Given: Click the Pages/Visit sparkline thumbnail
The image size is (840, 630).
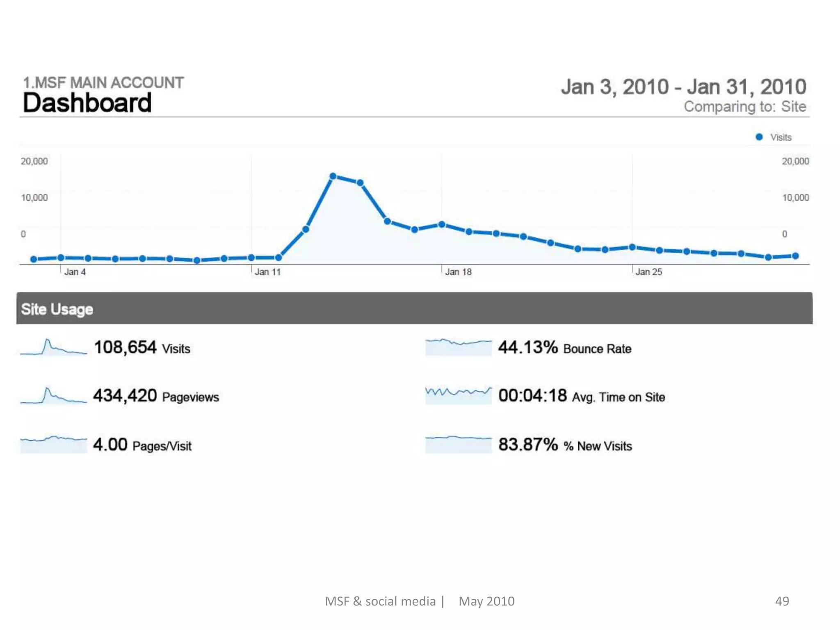Looking at the screenshot, I should pyautogui.click(x=53, y=444).
